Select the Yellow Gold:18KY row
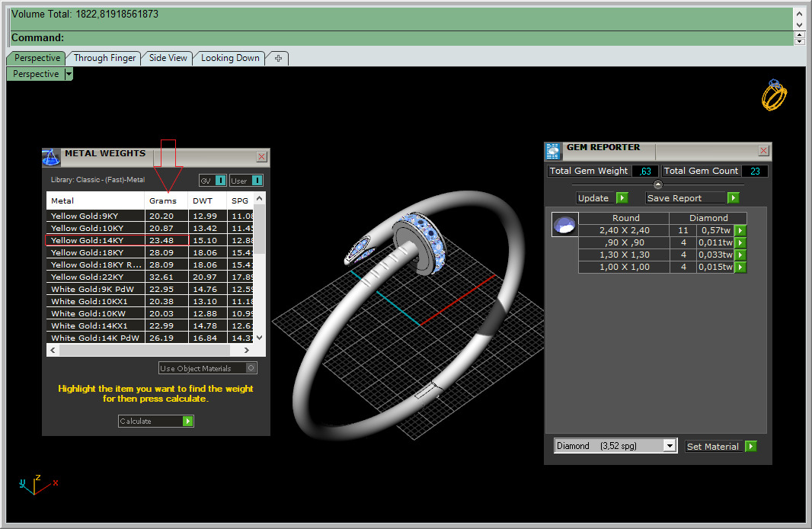 [150, 252]
